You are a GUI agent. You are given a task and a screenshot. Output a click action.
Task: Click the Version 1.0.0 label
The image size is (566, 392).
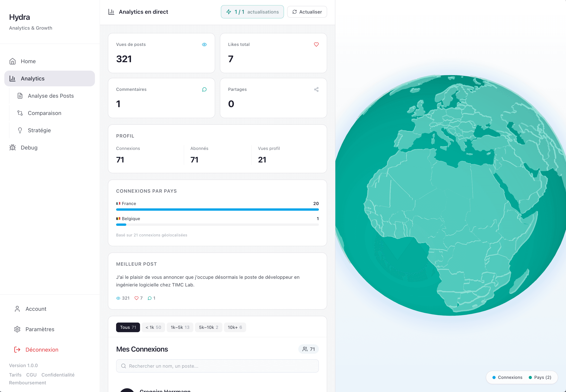(23, 365)
